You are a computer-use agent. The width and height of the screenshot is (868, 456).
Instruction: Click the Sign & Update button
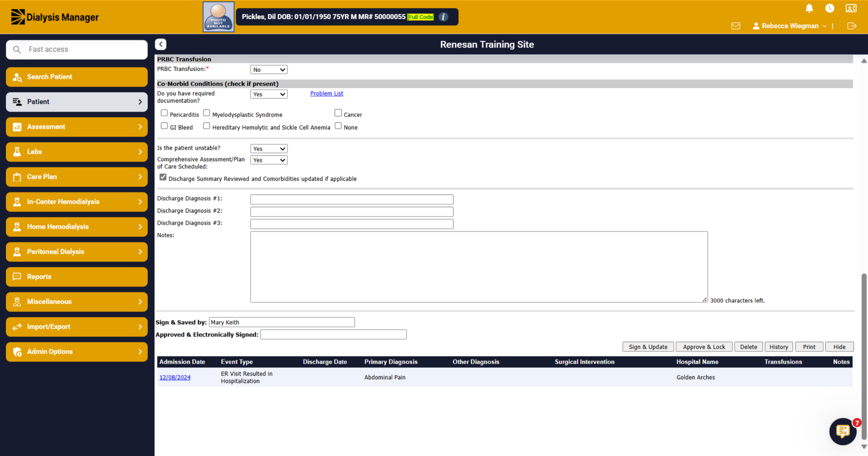click(648, 347)
